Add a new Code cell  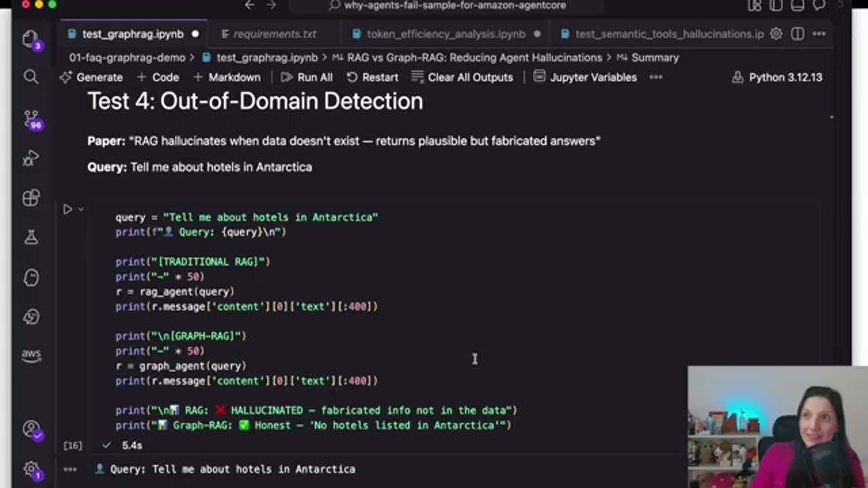158,77
